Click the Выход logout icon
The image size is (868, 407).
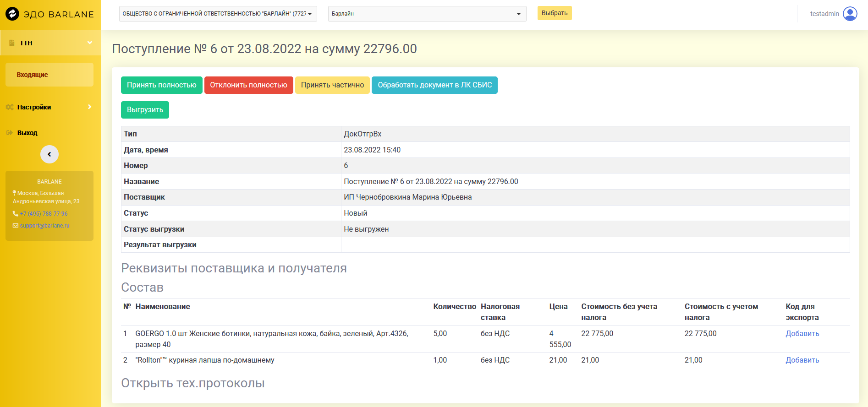9,133
